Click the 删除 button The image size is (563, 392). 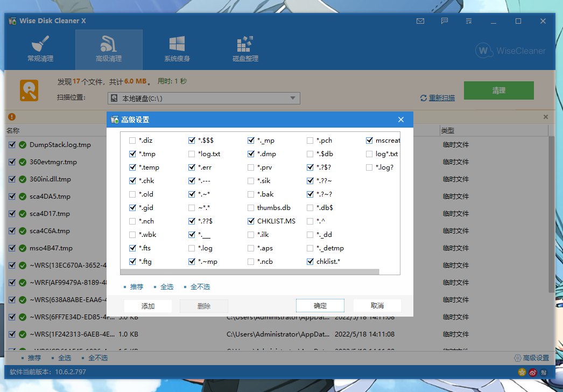pyautogui.click(x=203, y=306)
